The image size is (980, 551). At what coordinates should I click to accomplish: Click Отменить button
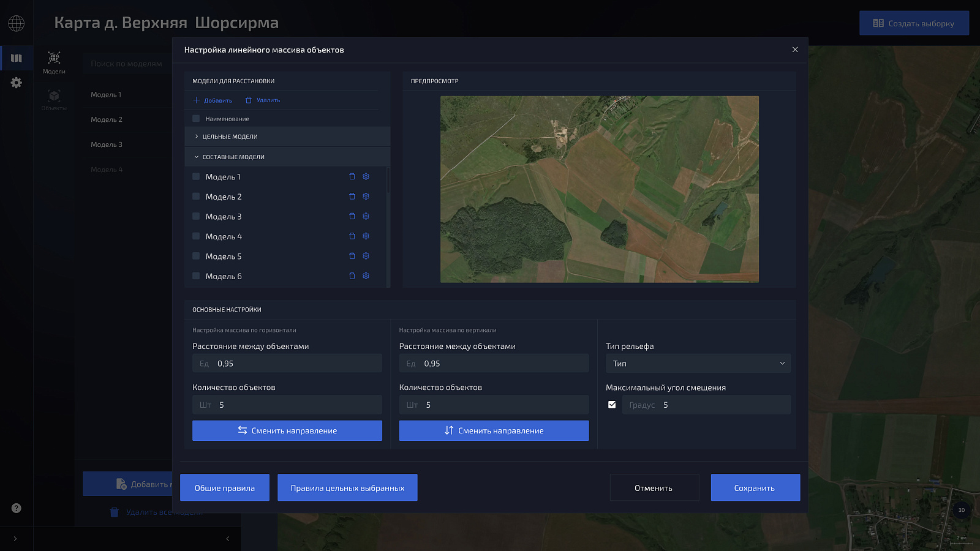point(654,488)
